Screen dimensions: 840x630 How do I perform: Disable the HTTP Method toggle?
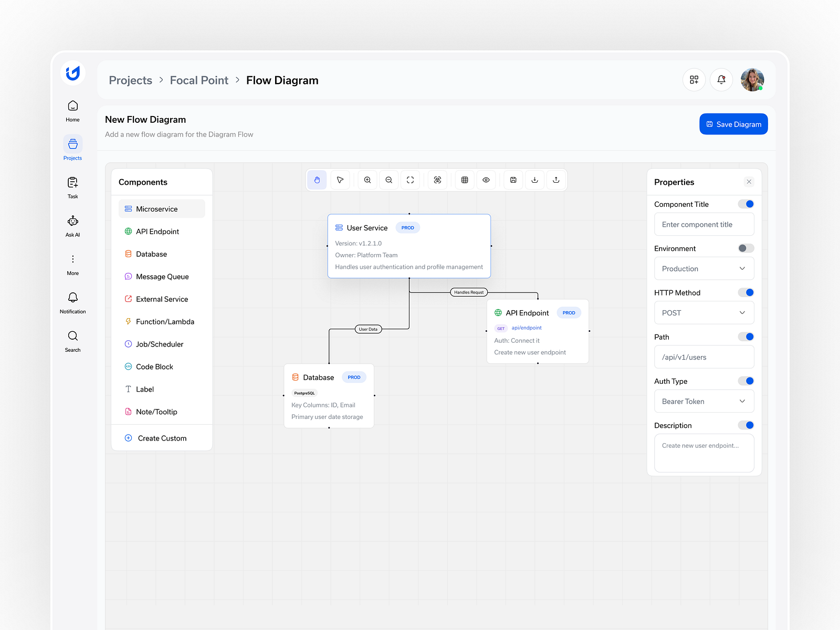tap(745, 292)
